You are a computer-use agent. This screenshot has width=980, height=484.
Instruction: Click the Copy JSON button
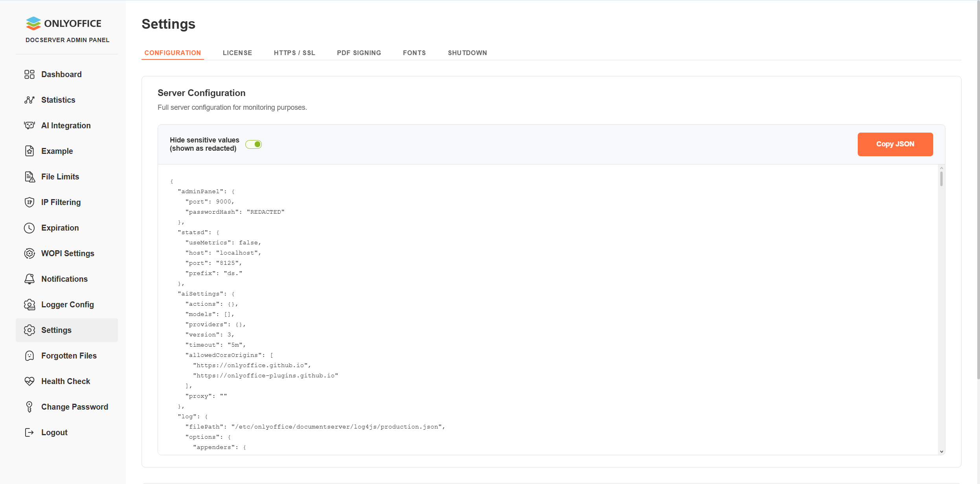pos(895,144)
